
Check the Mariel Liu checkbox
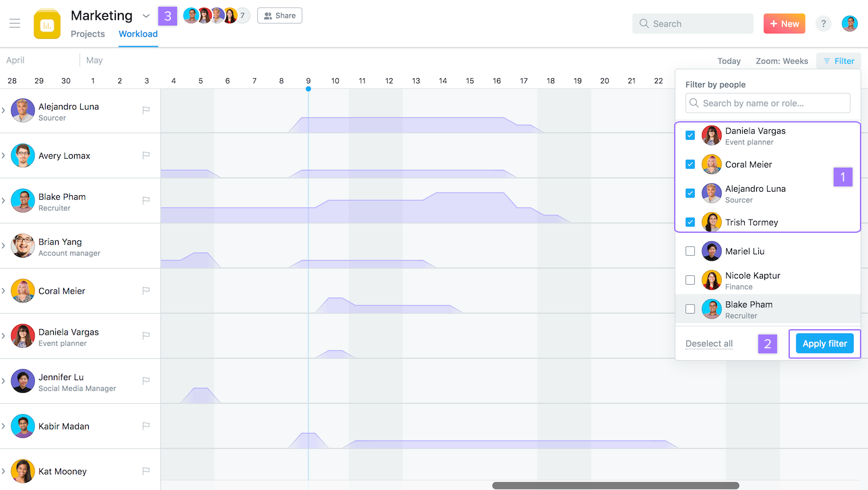click(x=690, y=251)
